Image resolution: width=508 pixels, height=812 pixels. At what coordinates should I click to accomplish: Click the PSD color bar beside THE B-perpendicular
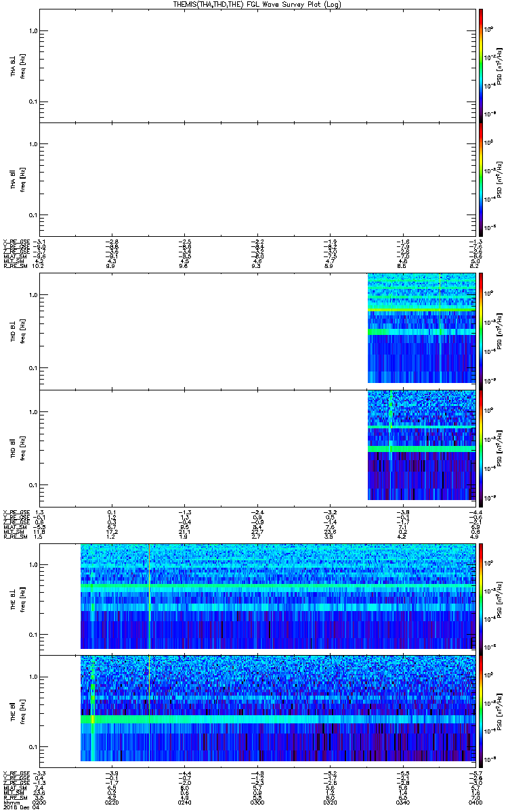481,599
